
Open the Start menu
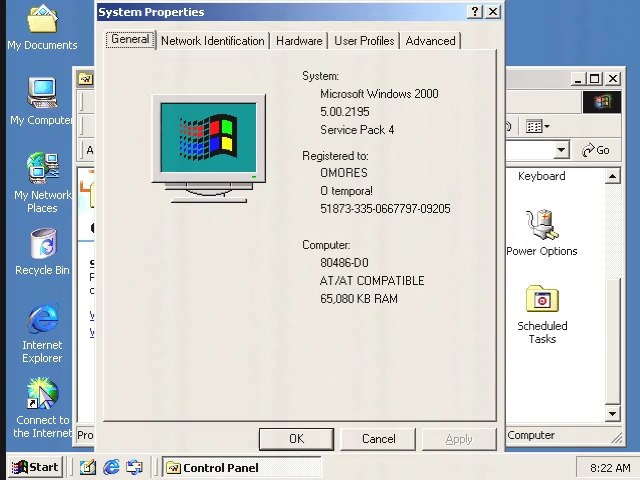[35, 467]
